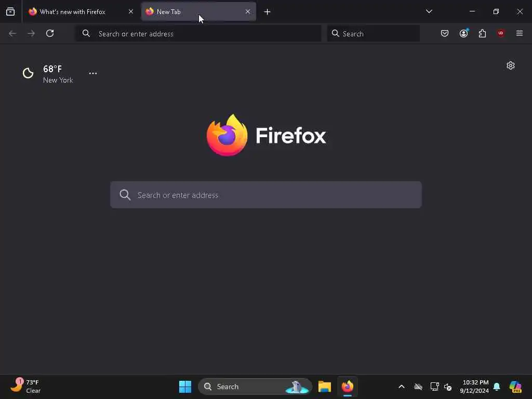
Task: Open the taskbar weather widget 73°F Clear
Action: [x=25, y=387]
